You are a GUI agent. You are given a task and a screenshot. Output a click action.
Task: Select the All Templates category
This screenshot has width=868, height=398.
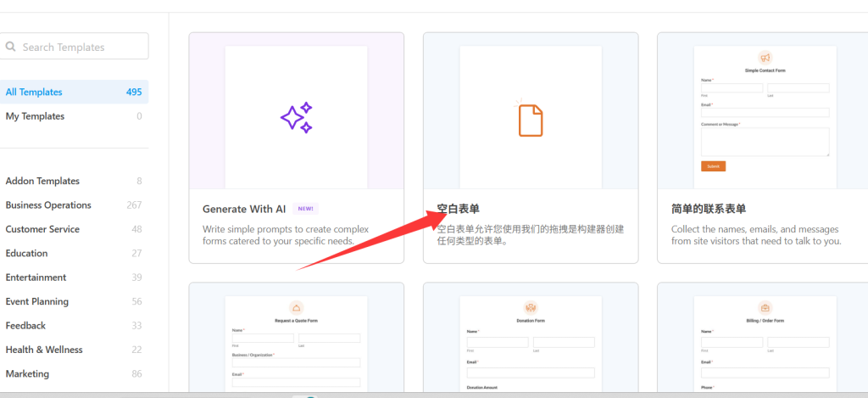(x=34, y=92)
